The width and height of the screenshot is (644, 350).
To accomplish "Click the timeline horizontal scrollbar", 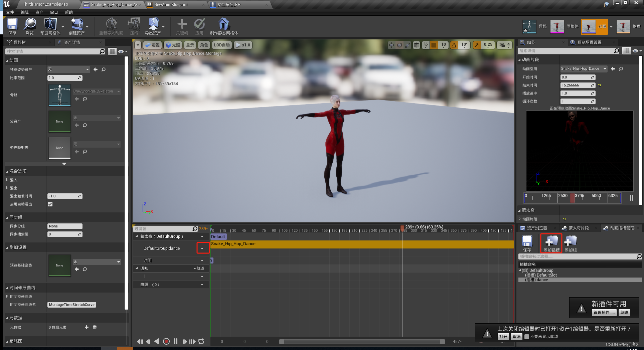I will click(362, 342).
